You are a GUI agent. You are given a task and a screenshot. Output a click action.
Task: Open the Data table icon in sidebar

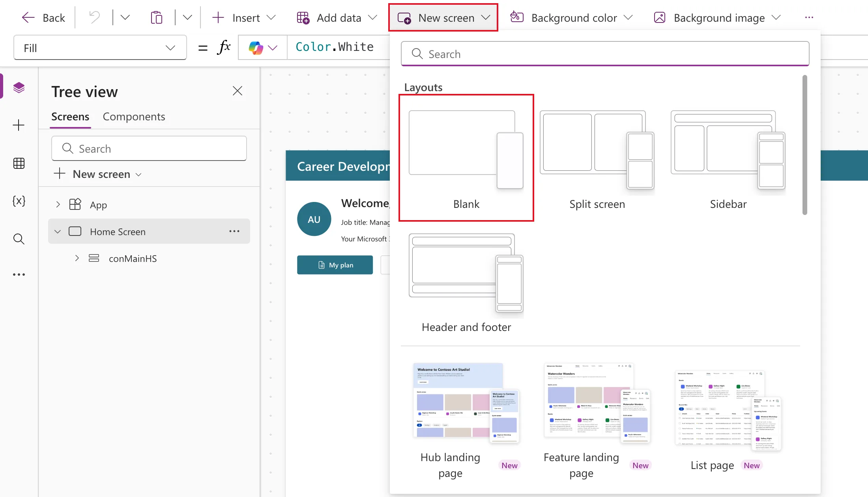[x=19, y=163]
